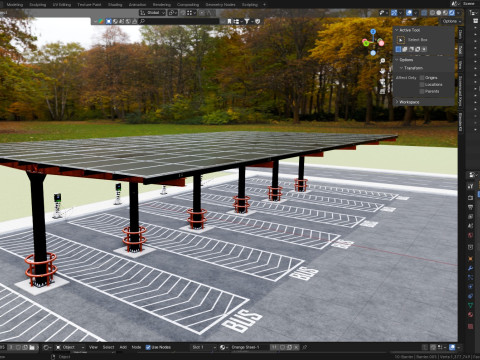Open the Global transform orientation dropdown

[152, 13]
